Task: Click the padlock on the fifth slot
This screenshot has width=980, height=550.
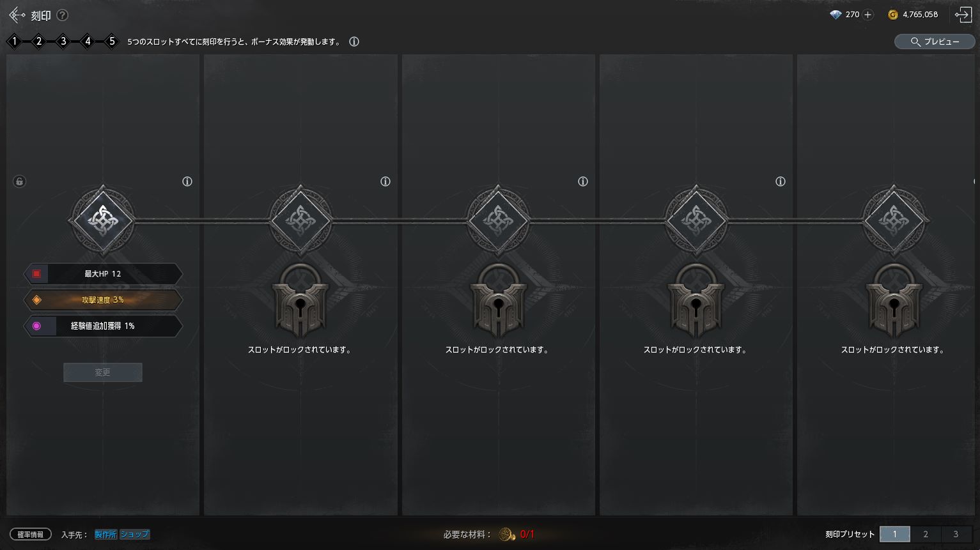Action: pos(894,301)
